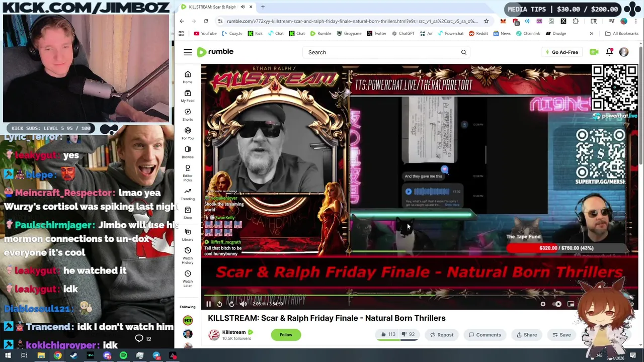
Task: Open the Rumble user avatar menu
Action: tap(624, 52)
